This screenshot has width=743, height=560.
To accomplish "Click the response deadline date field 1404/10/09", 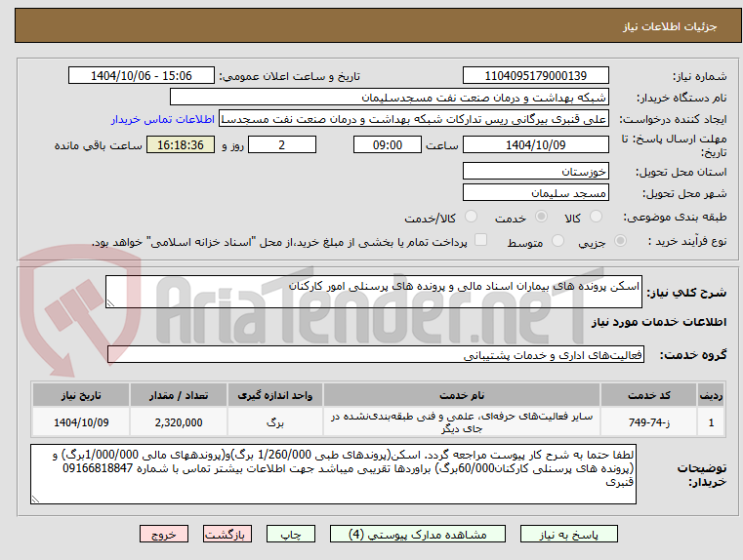I will click(535, 144).
